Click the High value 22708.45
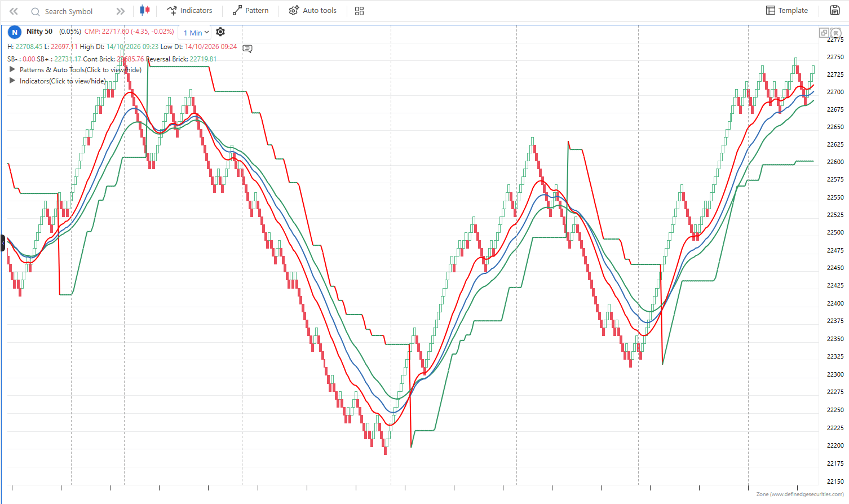849x504 pixels. point(29,47)
